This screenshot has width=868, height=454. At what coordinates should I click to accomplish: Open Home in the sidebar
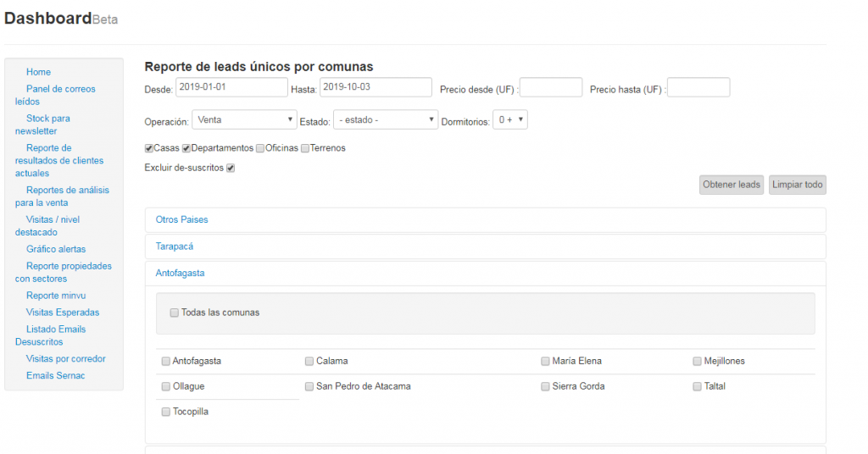(38, 72)
